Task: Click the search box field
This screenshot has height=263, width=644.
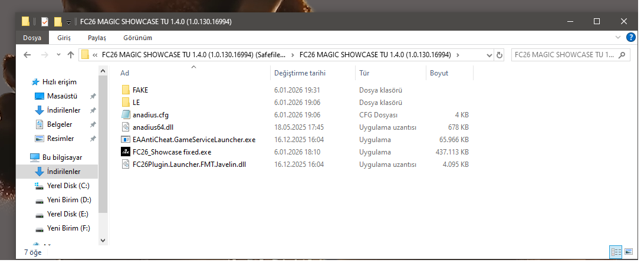Action: (571, 55)
